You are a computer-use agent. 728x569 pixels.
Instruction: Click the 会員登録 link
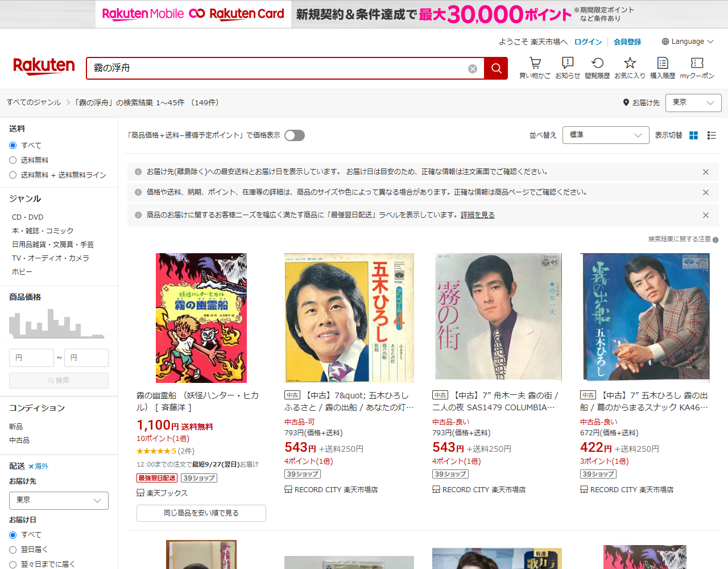tap(627, 42)
